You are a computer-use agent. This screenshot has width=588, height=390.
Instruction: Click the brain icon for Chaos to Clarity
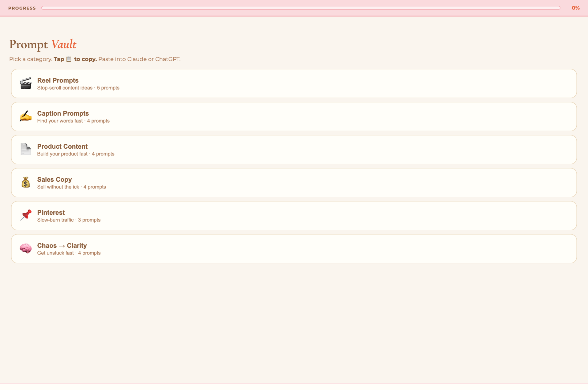point(26,248)
